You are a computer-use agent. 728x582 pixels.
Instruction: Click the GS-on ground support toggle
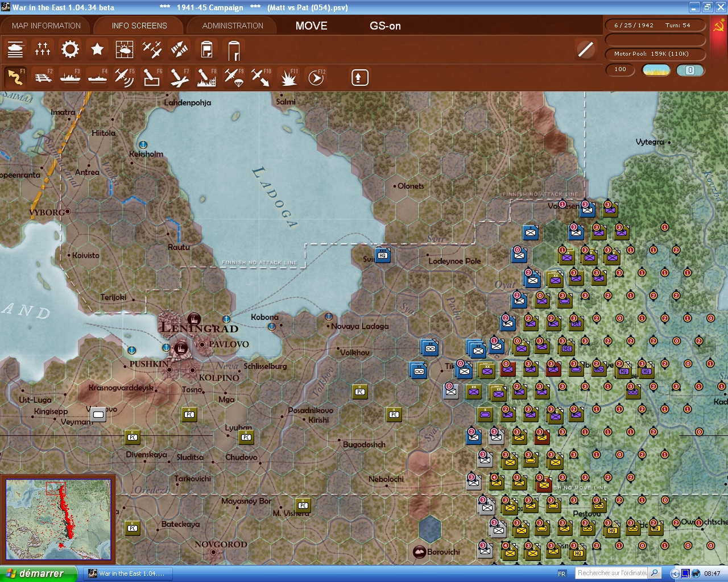point(385,26)
